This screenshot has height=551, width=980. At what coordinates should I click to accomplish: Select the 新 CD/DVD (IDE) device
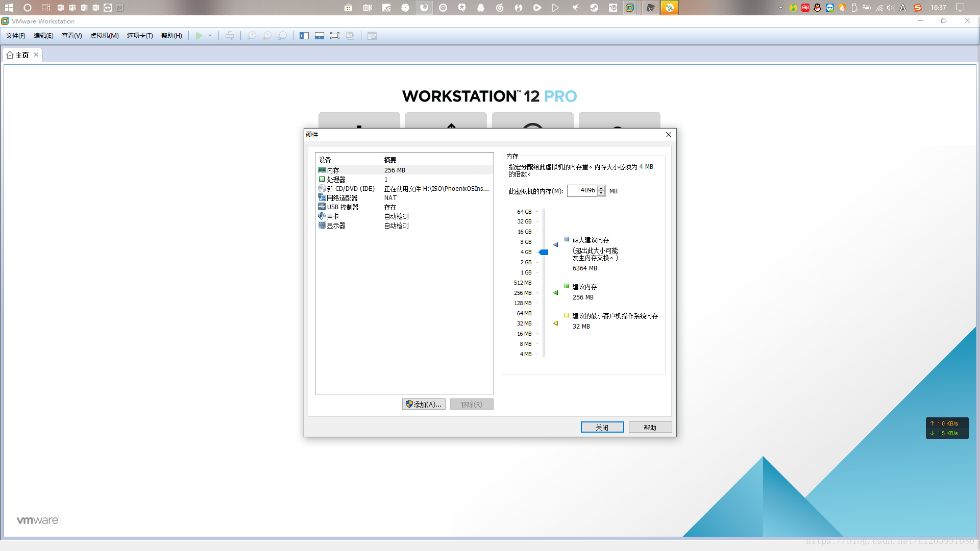pyautogui.click(x=350, y=189)
